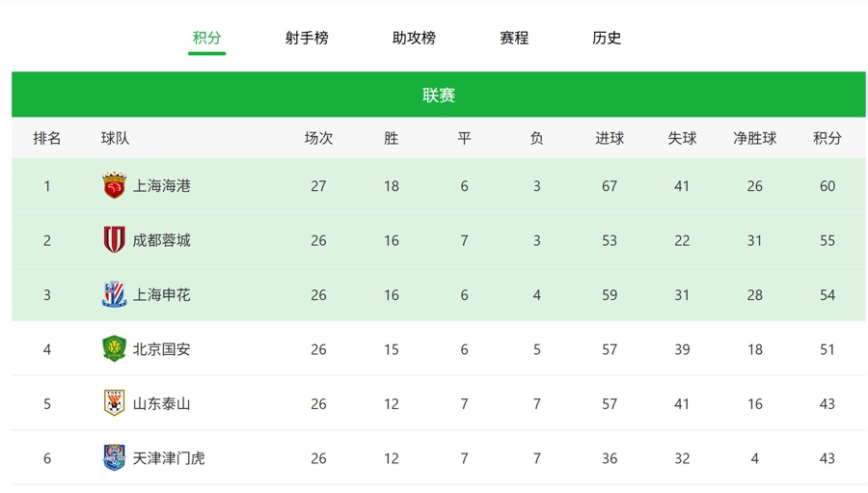
Task: Click the Tianjin Jinmen Tiger (天津津门虎) crest
Action: [x=114, y=458]
